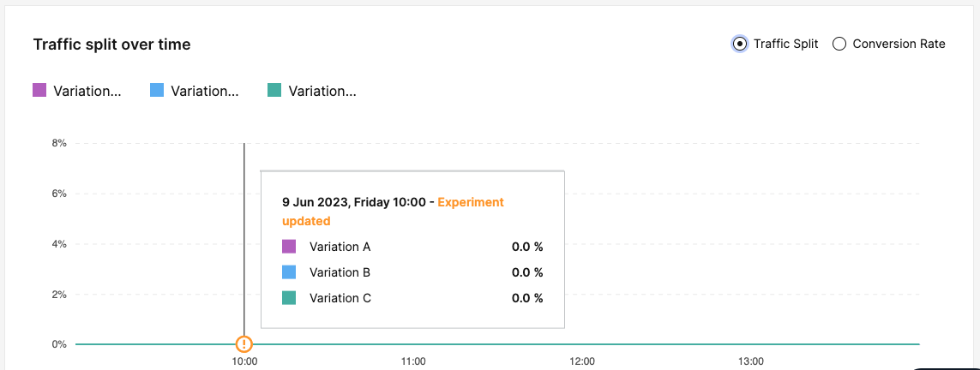Click the 12:00 x-axis label
The height and width of the screenshot is (370, 980).
tap(582, 361)
